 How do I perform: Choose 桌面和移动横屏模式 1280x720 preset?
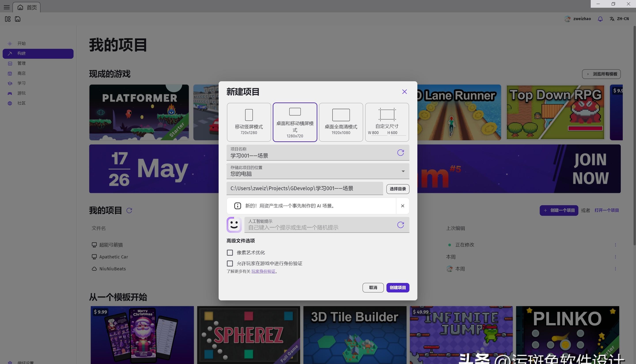click(295, 122)
